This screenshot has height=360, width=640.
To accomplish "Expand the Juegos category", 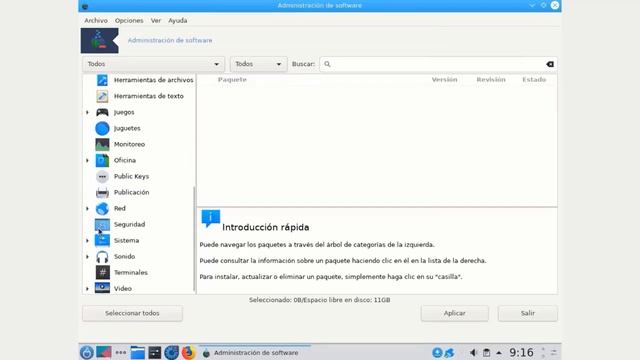I will (x=87, y=112).
